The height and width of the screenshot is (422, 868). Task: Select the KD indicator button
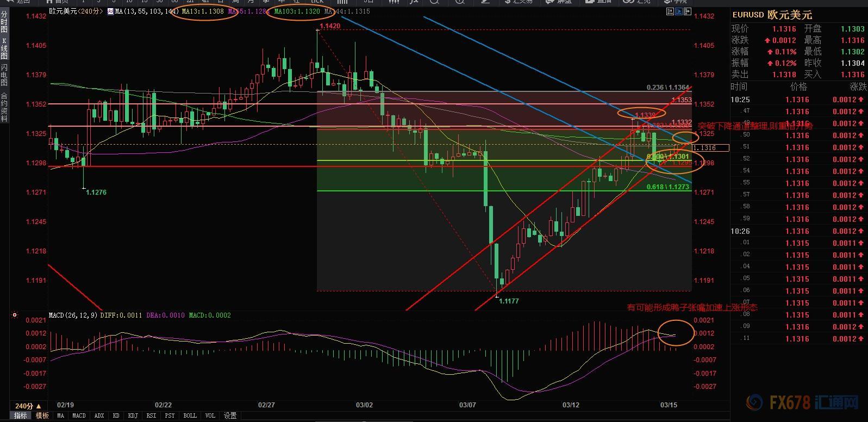(x=116, y=415)
